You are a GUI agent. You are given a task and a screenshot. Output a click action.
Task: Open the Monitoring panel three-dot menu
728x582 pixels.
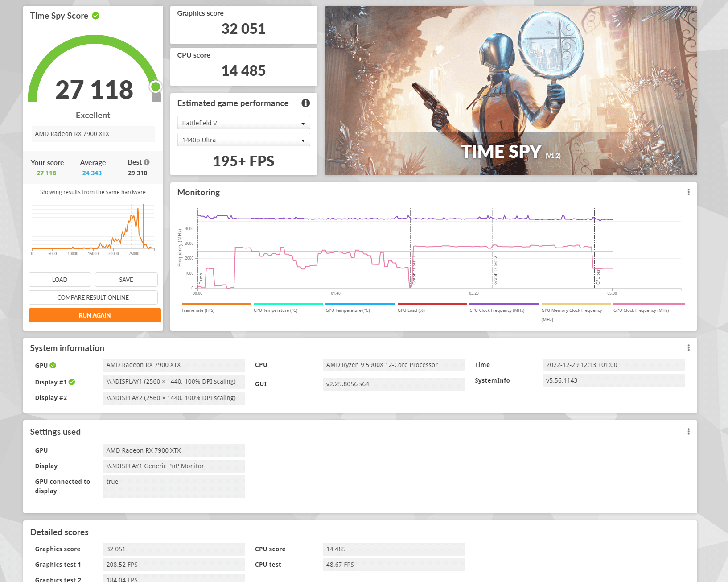pos(688,192)
